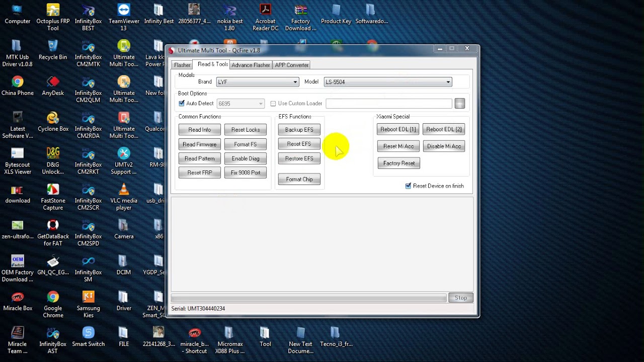Switch to the Flasher tab
This screenshot has height=362, width=644.
pos(182,65)
